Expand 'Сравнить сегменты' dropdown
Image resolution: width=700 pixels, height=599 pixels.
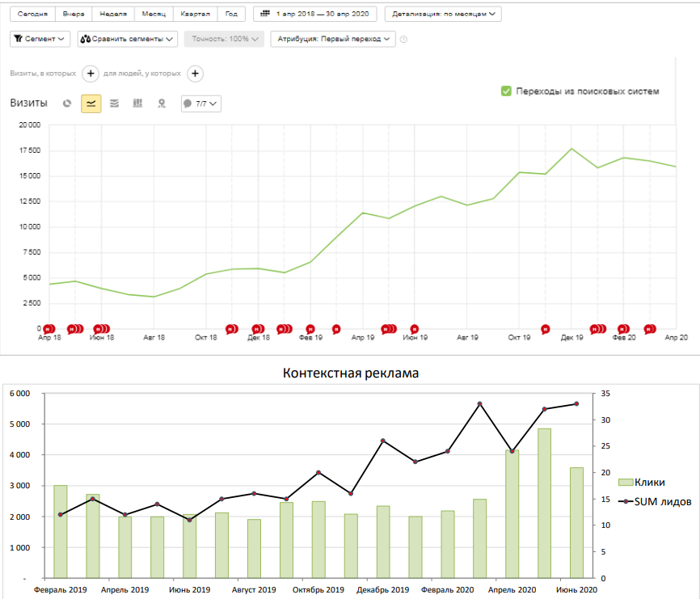pyautogui.click(x=128, y=39)
